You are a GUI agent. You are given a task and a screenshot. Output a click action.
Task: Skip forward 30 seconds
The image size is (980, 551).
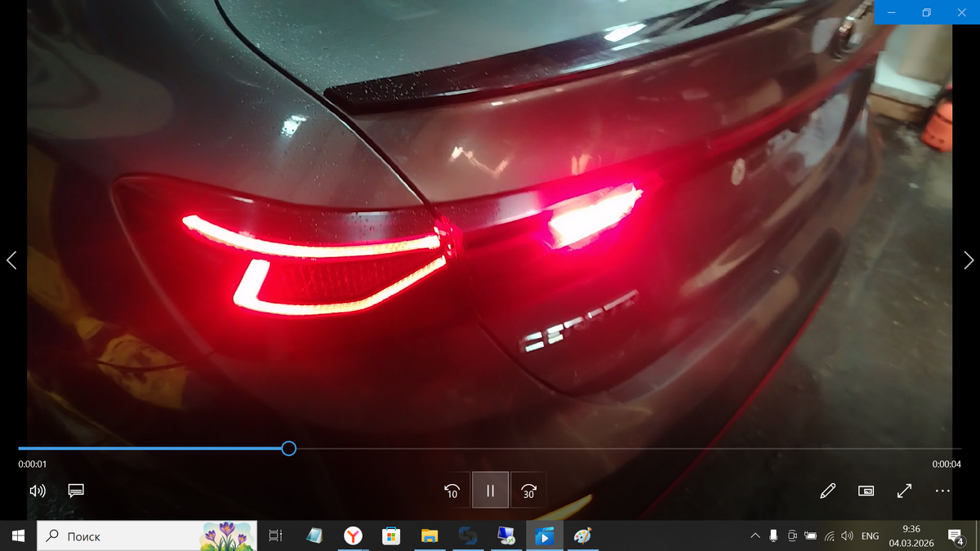click(528, 491)
